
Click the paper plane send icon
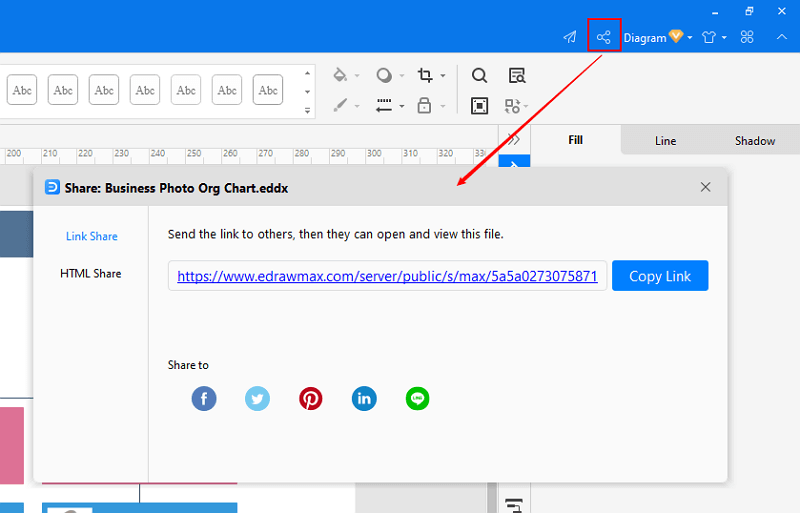(570, 37)
